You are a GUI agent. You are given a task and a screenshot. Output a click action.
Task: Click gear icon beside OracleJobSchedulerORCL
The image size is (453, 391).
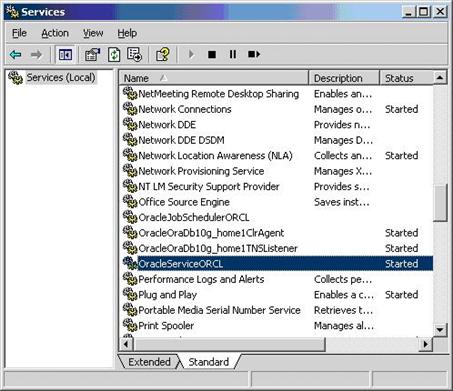click(130, 217)
